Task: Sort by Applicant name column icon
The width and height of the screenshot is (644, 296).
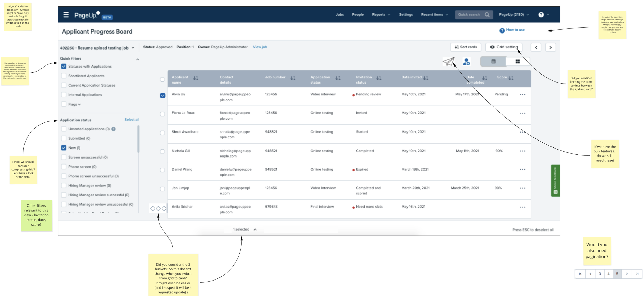Action: pos(196,78)
